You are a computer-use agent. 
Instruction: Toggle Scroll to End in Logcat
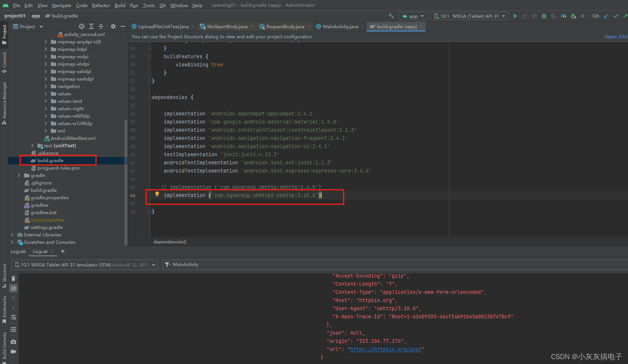pyautogui.click(x=13, y=288)
